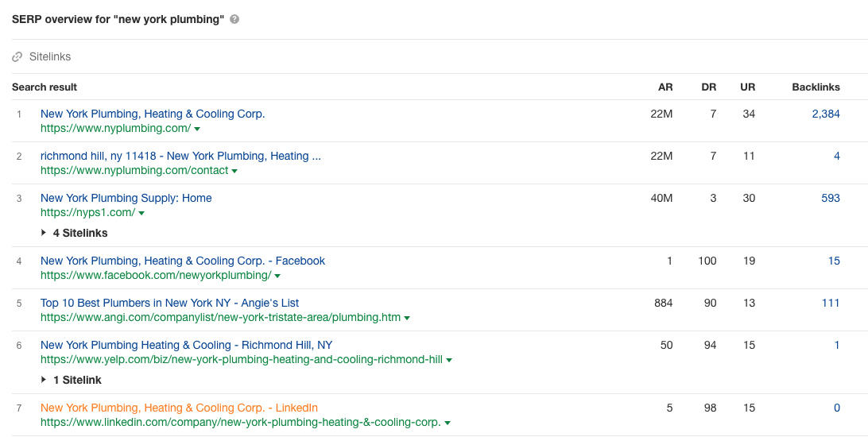Click the DR value 98 for LinkedIn

(710, 408)
